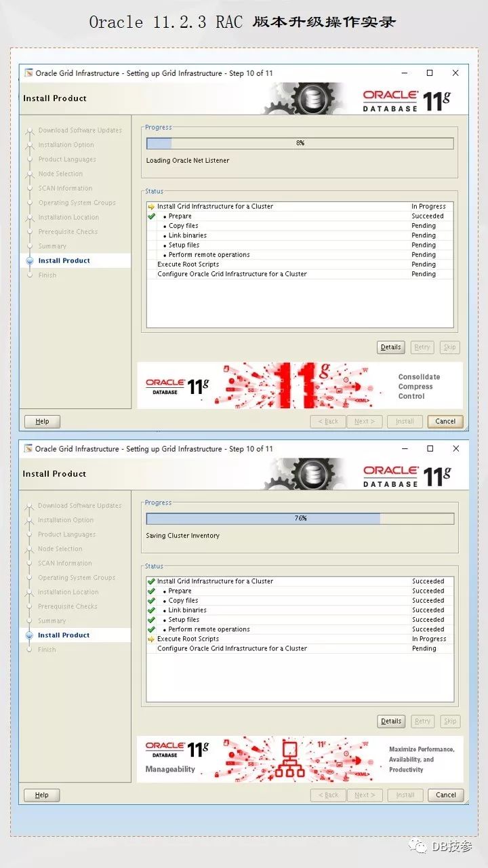Open Details in the 76% progress window
The width and height of the screenshot is (488, 868).
point(391,722)
